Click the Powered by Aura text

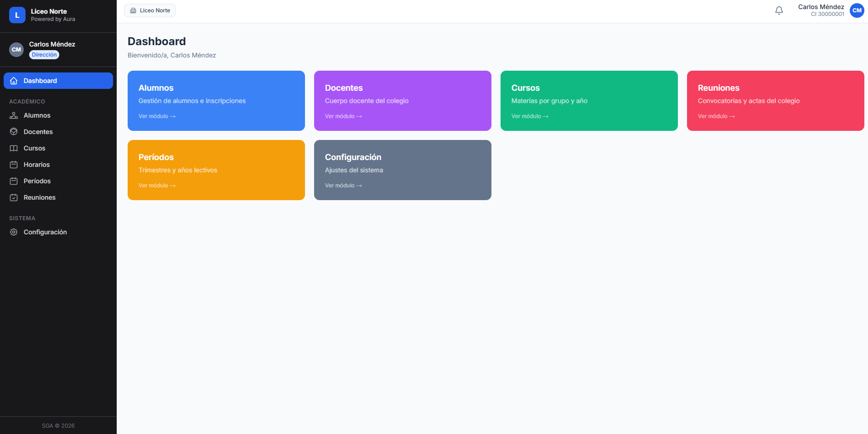tap(53, 19)
